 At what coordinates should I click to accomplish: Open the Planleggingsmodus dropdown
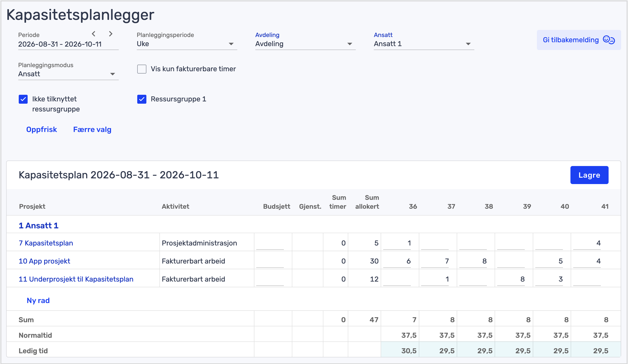(x=68, y=74)
